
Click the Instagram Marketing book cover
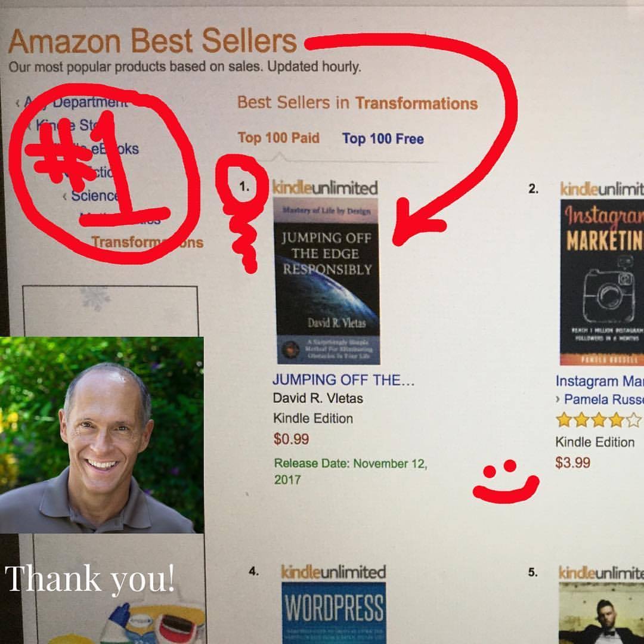click(x=602, y=283)
